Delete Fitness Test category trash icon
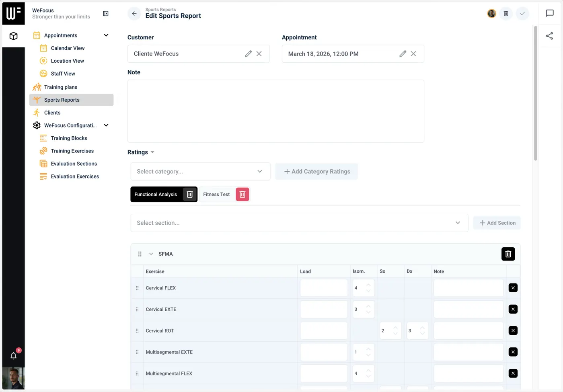Viewport: 563px width, 392px height. coord(242,194)
